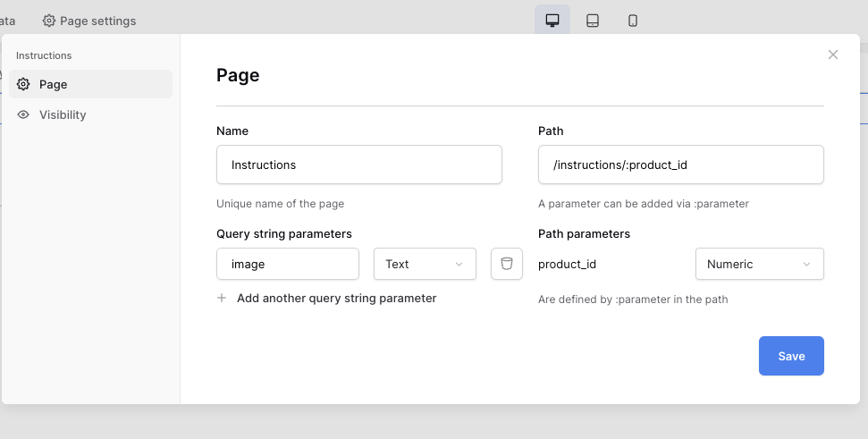Click 'Add another query string parameter' link
This screenshot has height=439, width=868.
pos(336,298)
